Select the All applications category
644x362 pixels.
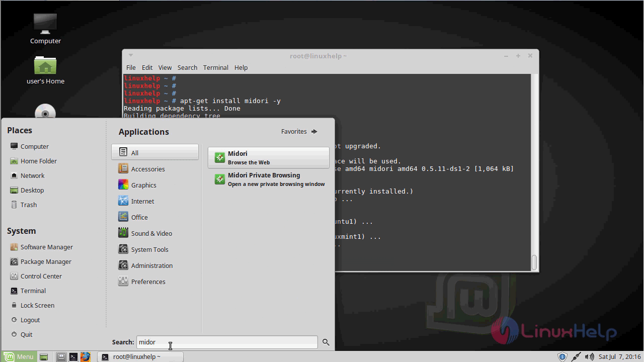[x=155, y=152]
